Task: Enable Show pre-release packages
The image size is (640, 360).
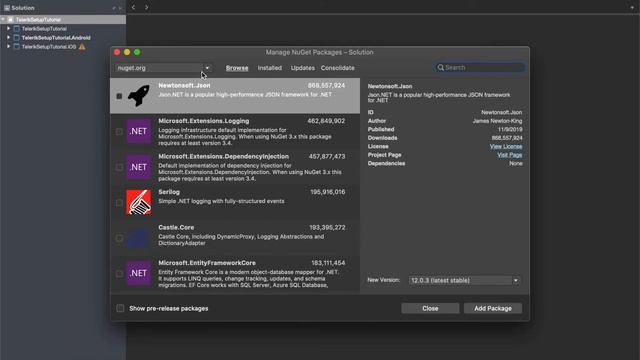Action: click(120, 308)
